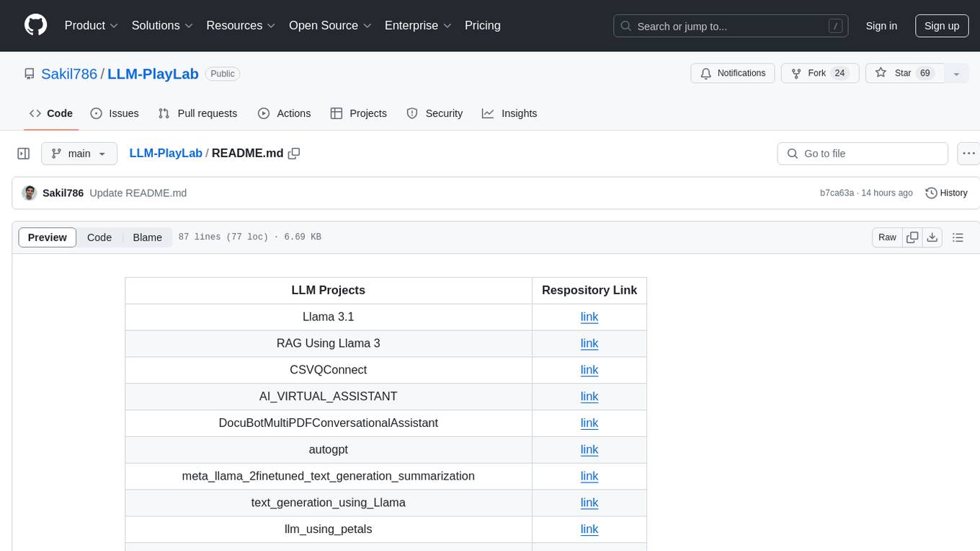Viewport: 980px width, 551px height.
Task: Open the Raw file view
Action: coord(887,237)
